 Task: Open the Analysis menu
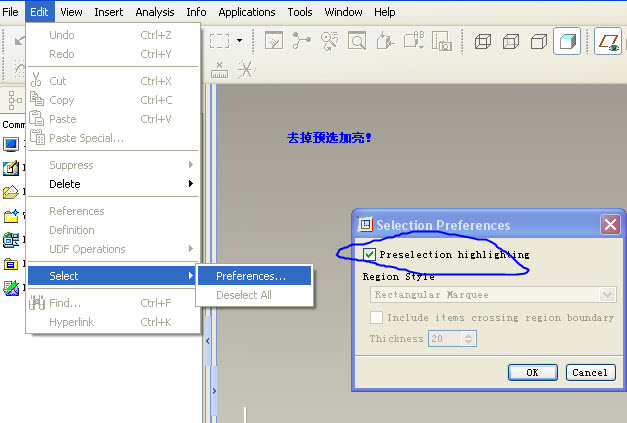(155, 12)
